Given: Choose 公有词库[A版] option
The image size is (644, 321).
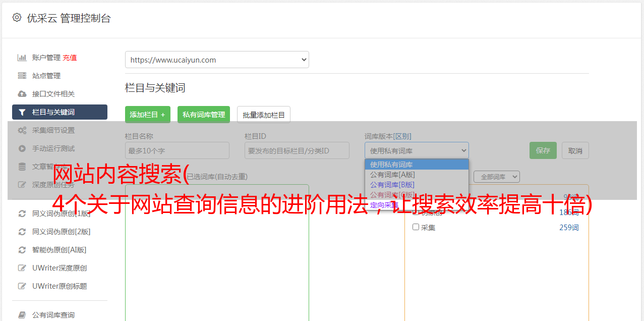Looking at the screenshot, I should tap(417, 175).
